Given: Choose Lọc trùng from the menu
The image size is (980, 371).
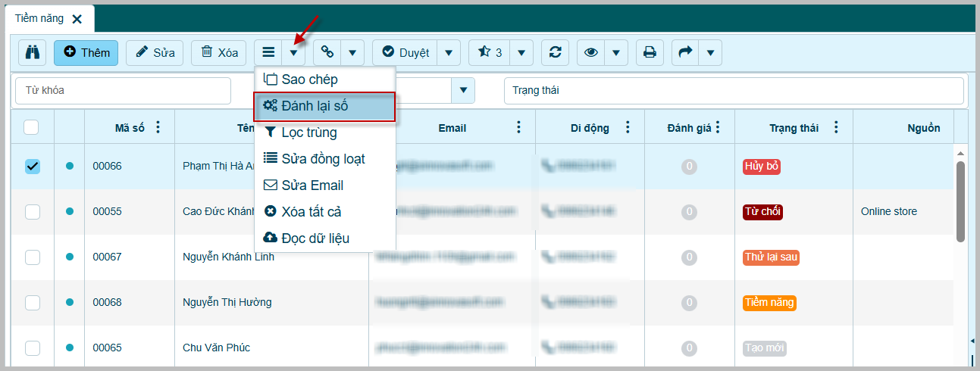Looking at the screenshot, I should pos(308,132).
